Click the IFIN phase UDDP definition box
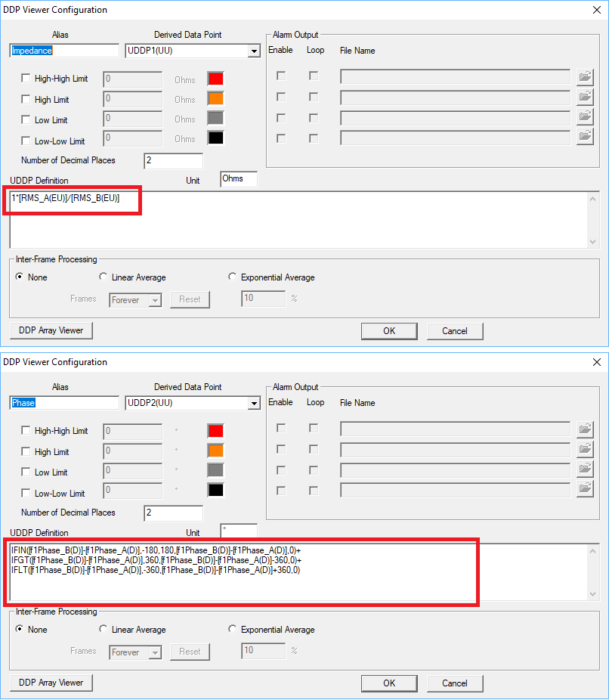This screenshot has width=609, height=700. tap(299, 572)
